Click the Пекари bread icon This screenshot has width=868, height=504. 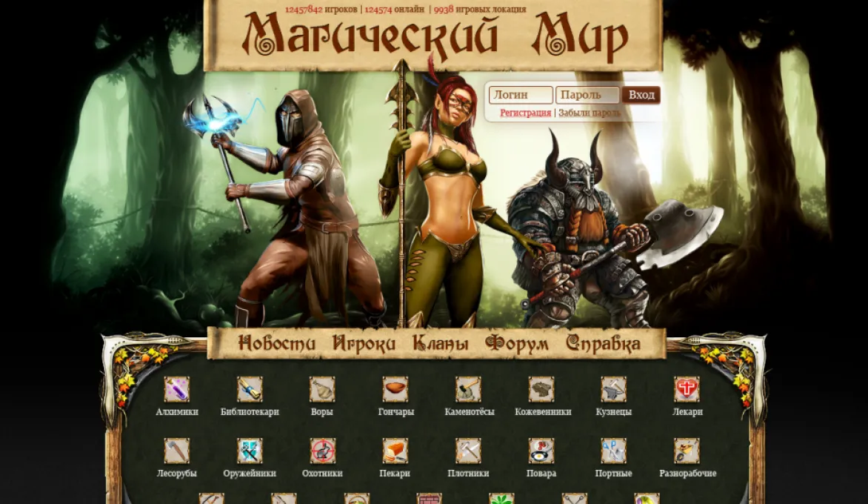point(395,451)
